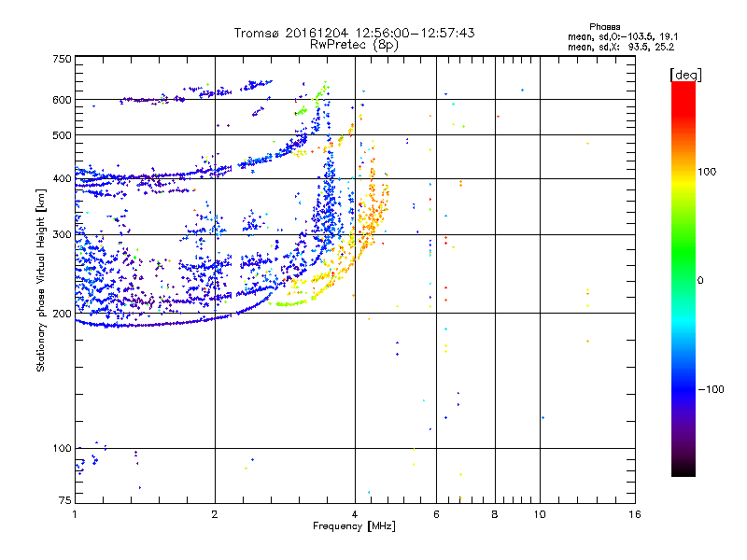Click the y-axis tick label '750'
Screen dimensions: 747x560
coord(62,59)
